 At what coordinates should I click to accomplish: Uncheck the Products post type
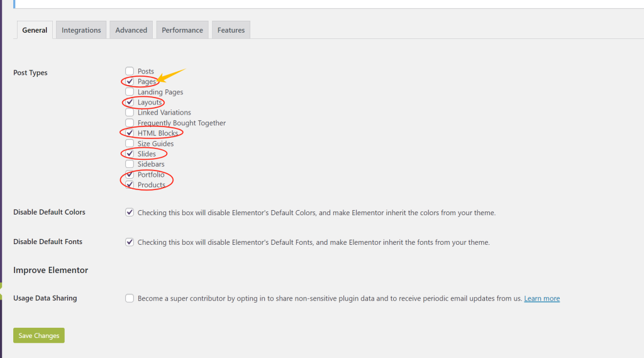130,184
